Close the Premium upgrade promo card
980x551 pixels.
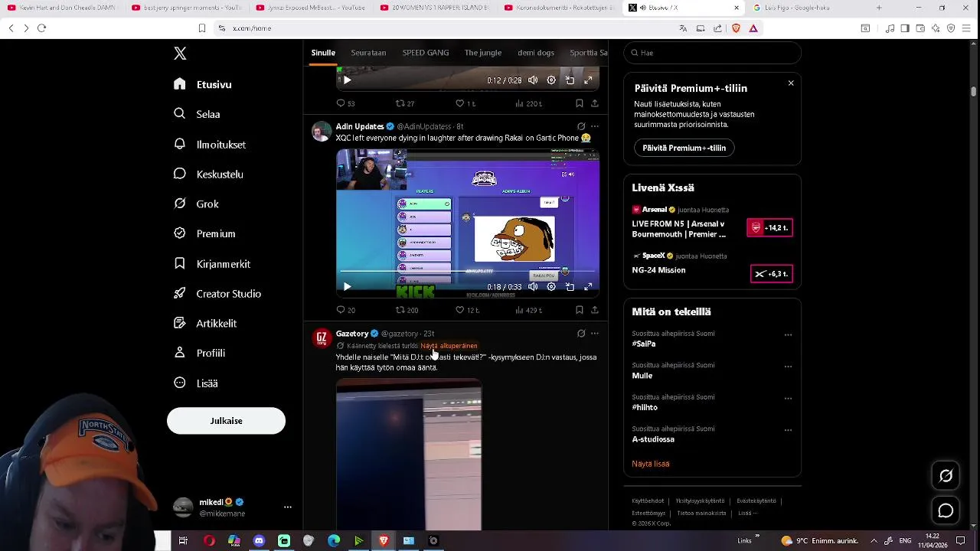click(x=791, y=83)
